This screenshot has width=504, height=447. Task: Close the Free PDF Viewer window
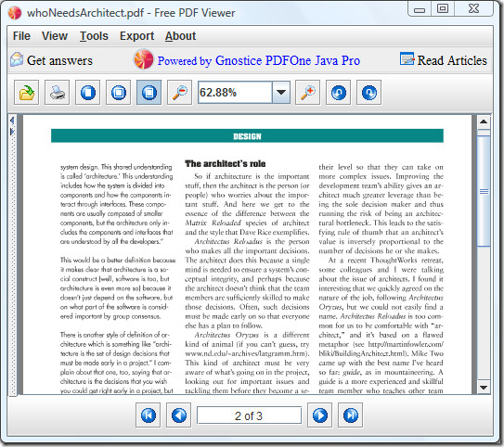coord(473,8)
